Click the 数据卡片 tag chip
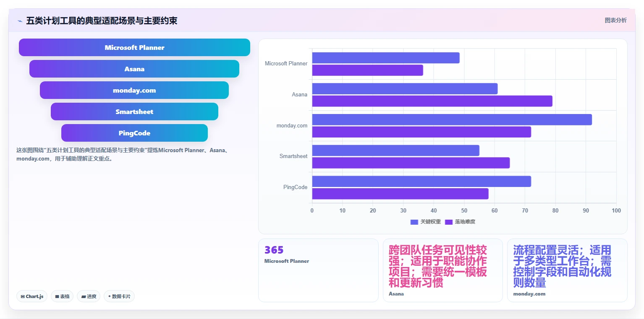The width and height of the screenshot is (644, 319). coord(119,296)
